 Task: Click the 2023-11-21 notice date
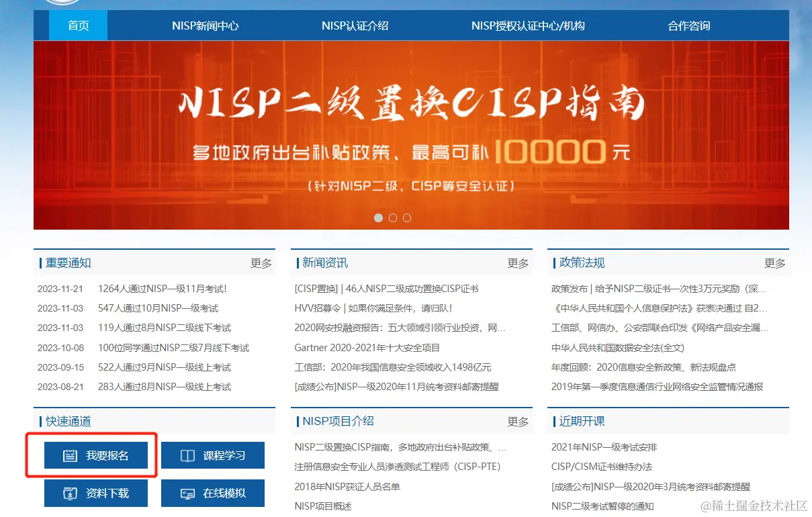point(60,289)
